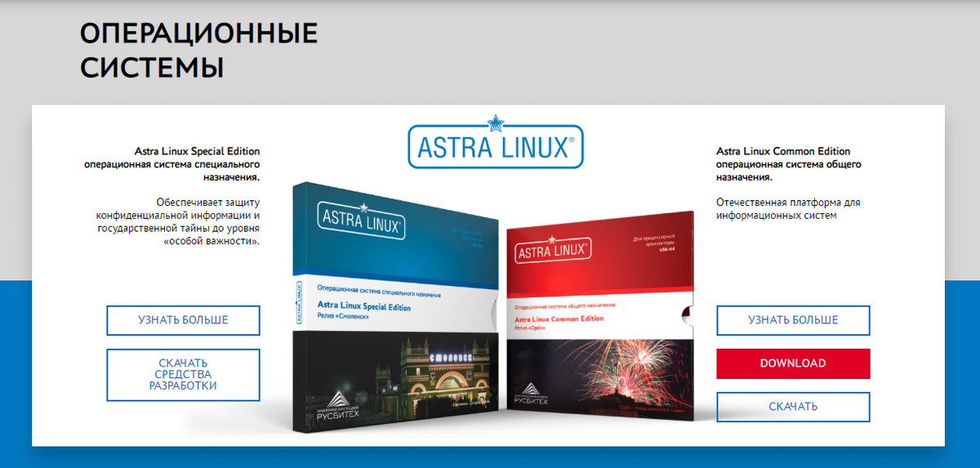980x468 pixels.
Task: Click "Astra Linux Common Edition" title text on right
Action: pos(783,151)
